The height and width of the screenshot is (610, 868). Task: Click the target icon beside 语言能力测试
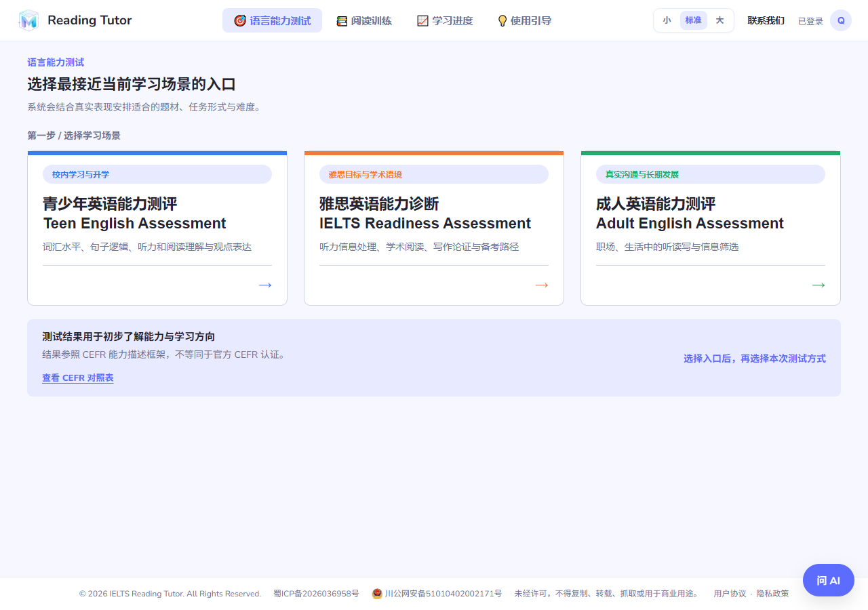tap(240, 21)
